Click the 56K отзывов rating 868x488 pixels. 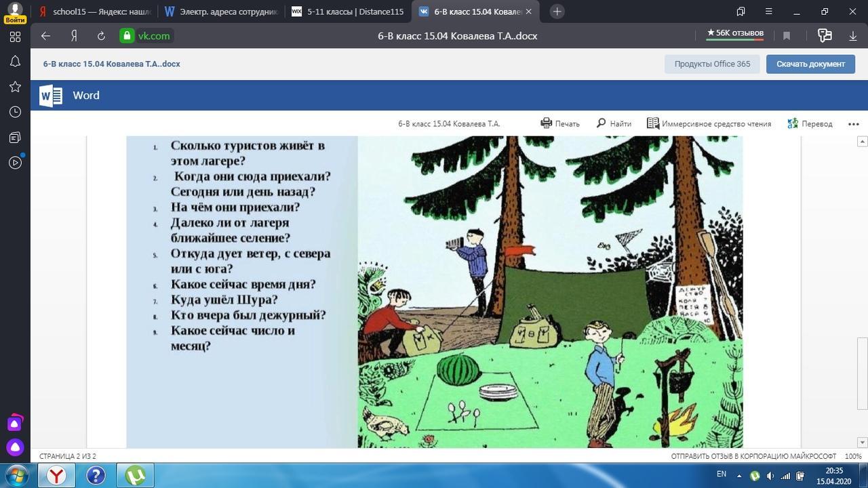point(735,33)
